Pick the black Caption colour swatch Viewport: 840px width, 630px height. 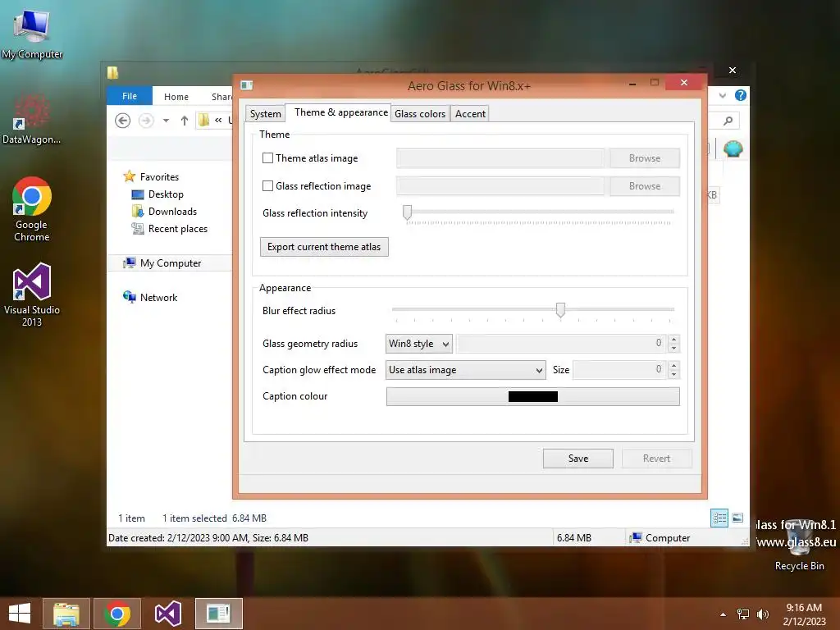coord(533,396)
